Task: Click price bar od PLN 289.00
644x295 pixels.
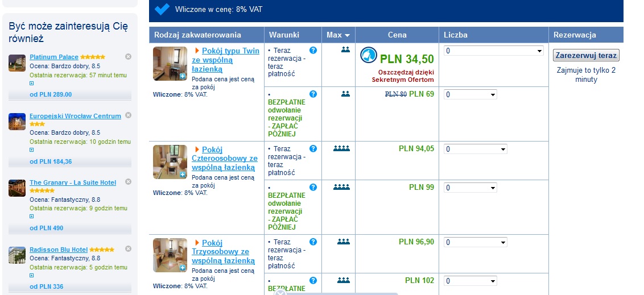Action: point(70,94)
